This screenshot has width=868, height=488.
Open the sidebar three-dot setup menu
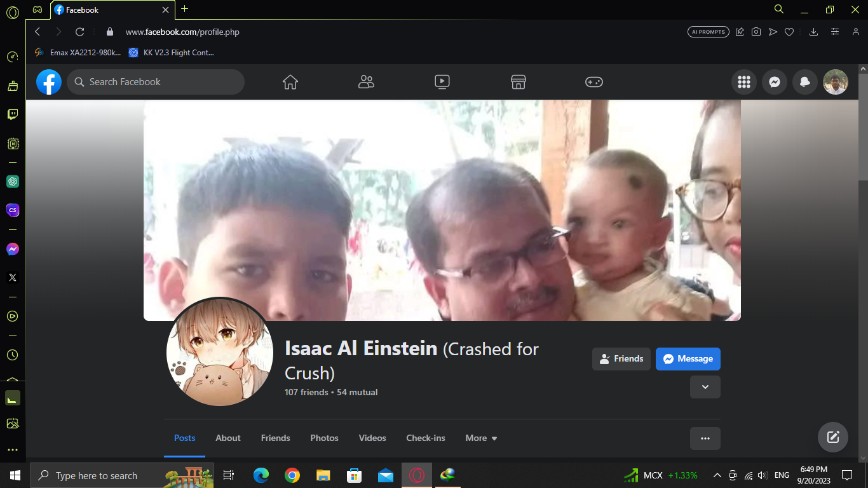[13, 450]
